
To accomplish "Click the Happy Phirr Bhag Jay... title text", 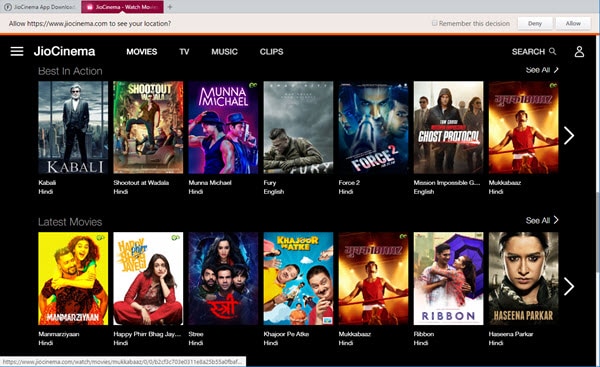I will (x=147, y=334).
